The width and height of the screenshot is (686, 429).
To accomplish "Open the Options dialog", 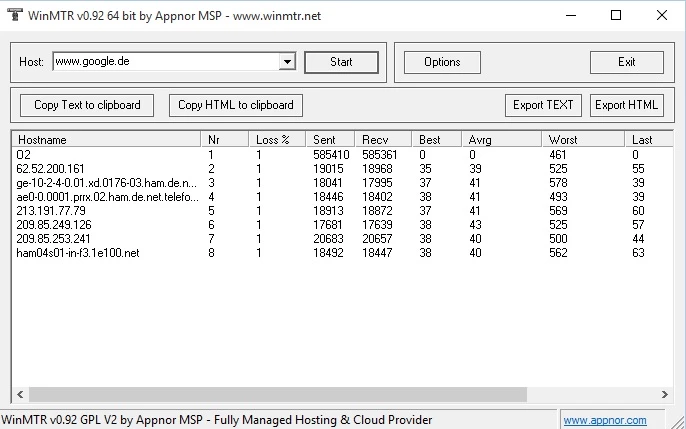I will [x=442, y=62].
